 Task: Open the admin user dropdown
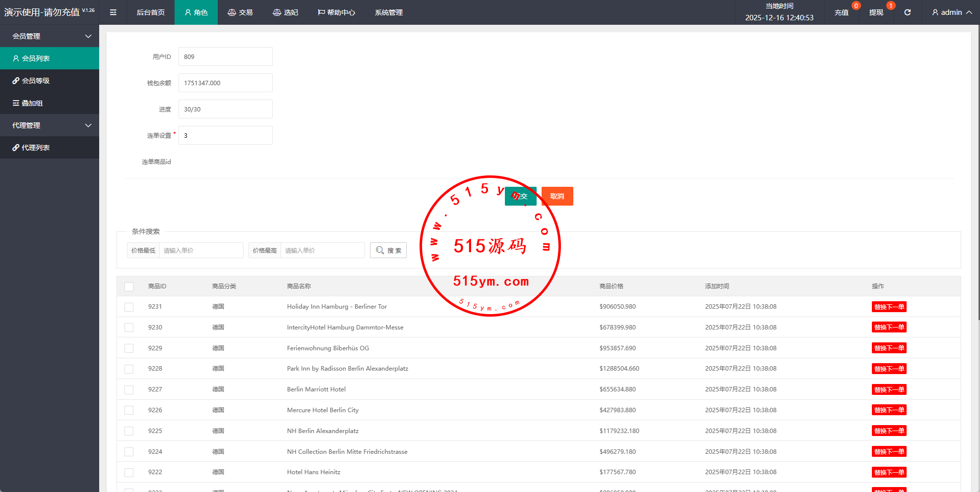click(951, 12)
